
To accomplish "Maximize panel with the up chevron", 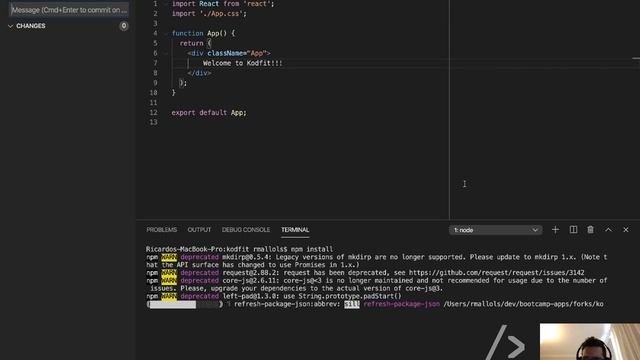I will click(x=608, y=230).
